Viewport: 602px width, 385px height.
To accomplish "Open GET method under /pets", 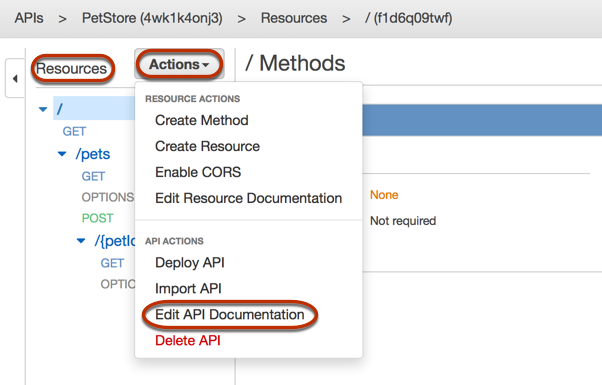I will [x=93, y=177].
